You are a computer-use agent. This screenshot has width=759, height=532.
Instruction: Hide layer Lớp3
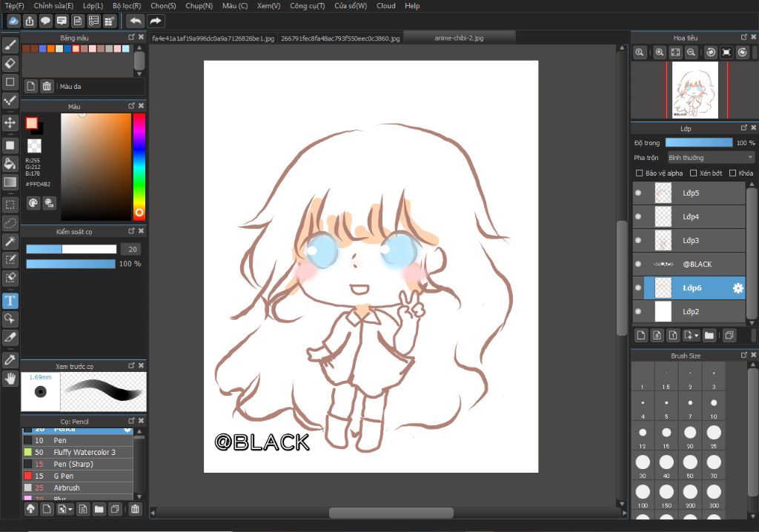638,240
